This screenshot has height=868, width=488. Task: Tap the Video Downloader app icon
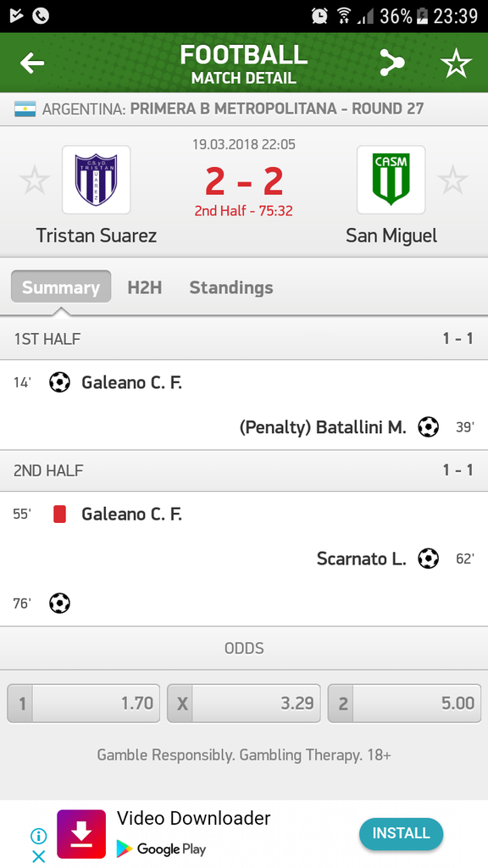click(81, 834)
